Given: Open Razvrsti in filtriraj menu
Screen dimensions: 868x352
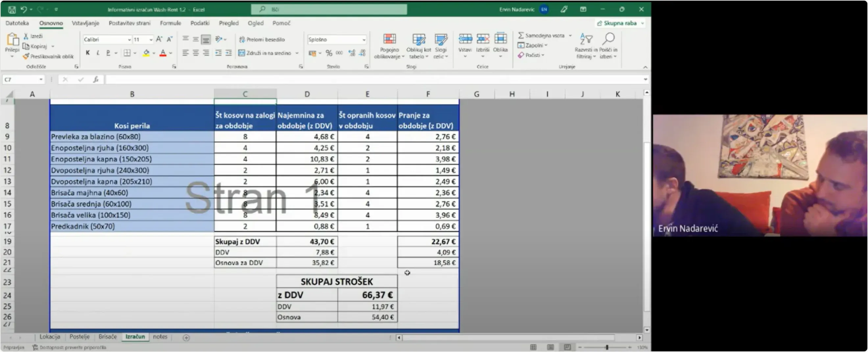Looking at the screenshot, I should pos(586,46).
